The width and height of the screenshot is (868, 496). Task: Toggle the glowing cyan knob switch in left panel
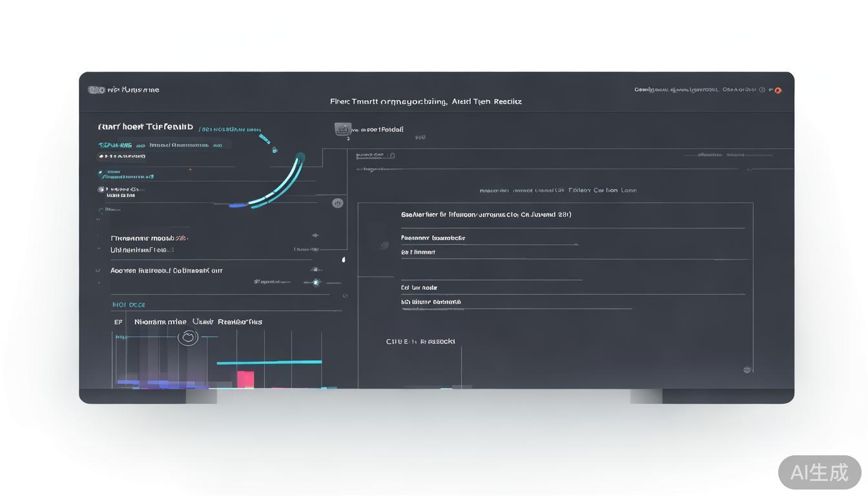[316, 282]
